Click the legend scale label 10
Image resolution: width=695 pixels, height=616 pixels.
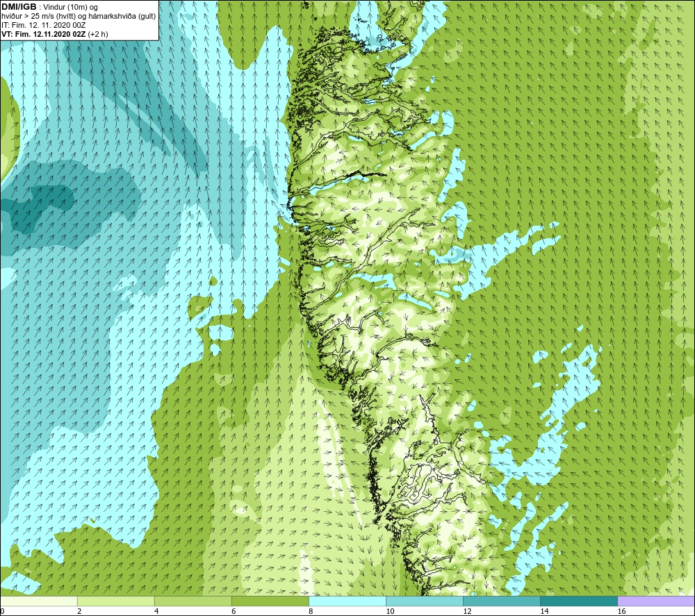(390, 612)
